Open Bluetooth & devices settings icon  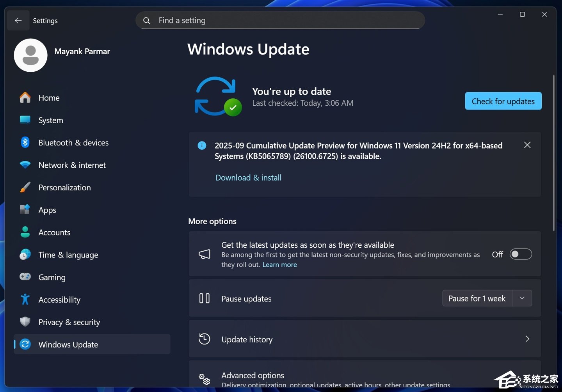click(25, 142)
